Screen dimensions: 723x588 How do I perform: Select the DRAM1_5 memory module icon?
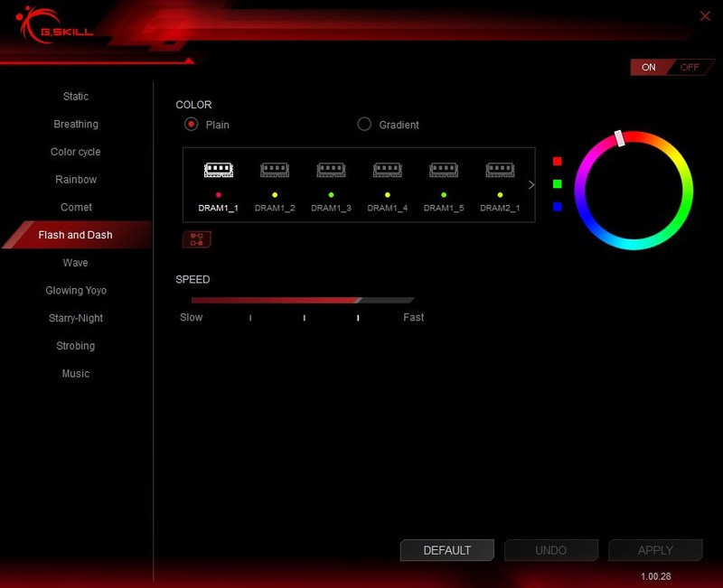(x=444, y=170)
